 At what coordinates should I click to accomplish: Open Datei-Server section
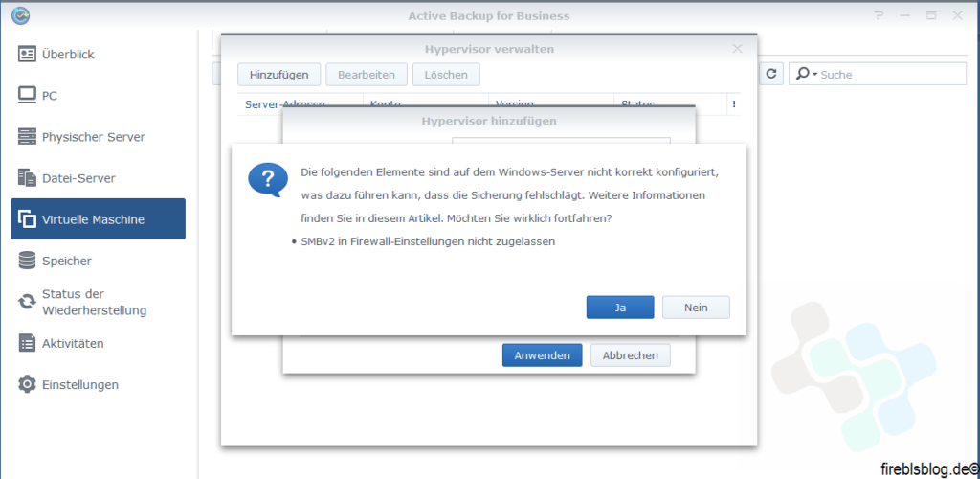[99, 178]
